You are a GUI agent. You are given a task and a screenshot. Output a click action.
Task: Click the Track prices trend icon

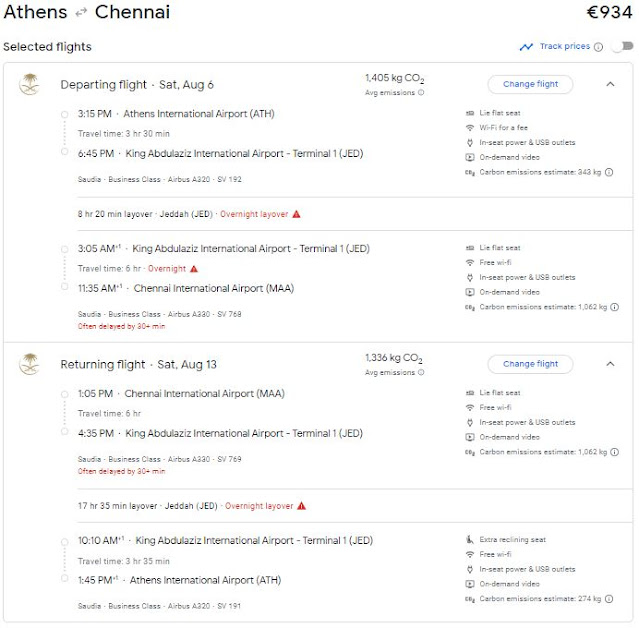tap(526, 47)
